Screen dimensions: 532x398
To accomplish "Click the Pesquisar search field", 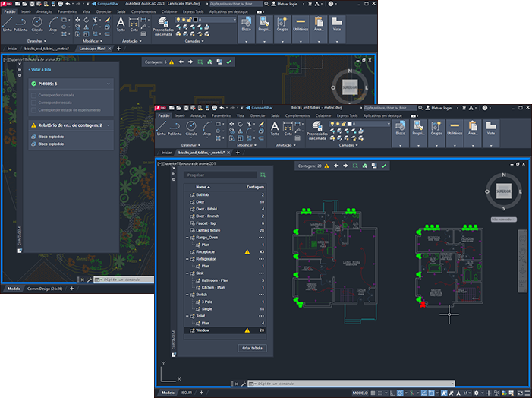I will (x=221, y=175).
